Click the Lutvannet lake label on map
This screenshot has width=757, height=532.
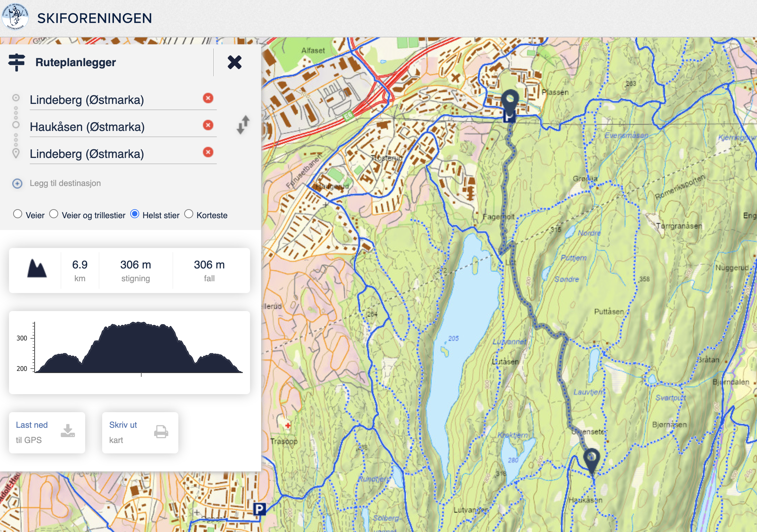(509, 342)
